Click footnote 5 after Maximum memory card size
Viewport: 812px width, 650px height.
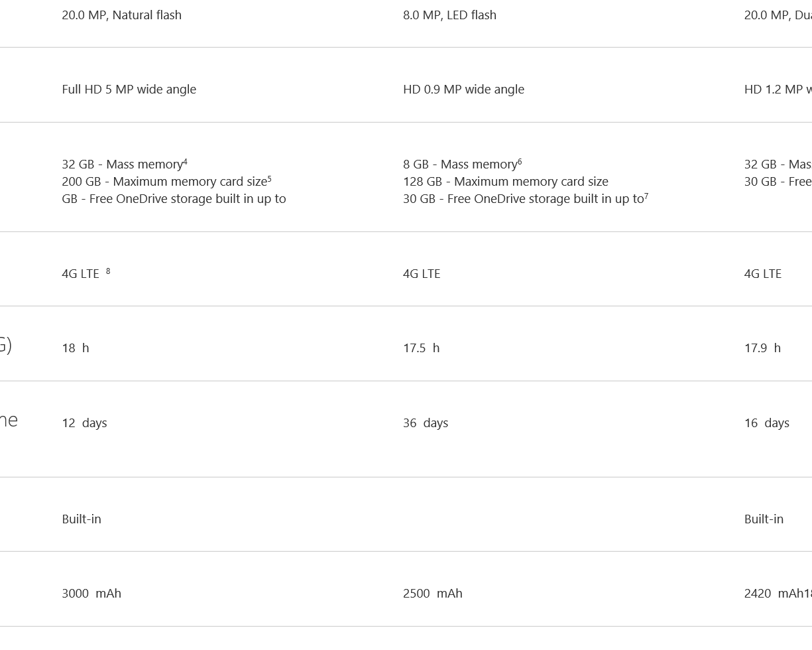(x=269, y=178)
